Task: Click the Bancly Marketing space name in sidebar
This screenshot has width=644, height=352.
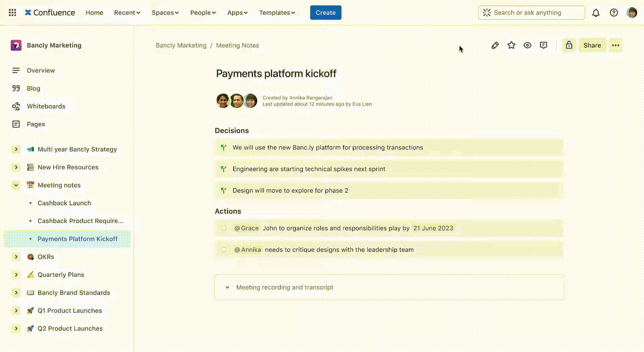Action: pos(54,45)
